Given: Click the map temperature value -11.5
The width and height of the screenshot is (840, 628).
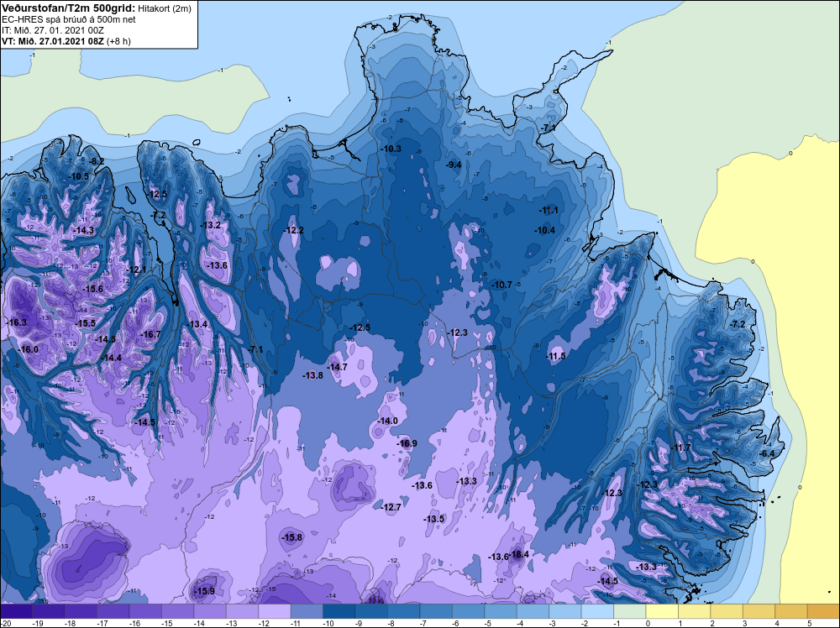Looking at the screenshot, I should (555, 356).
